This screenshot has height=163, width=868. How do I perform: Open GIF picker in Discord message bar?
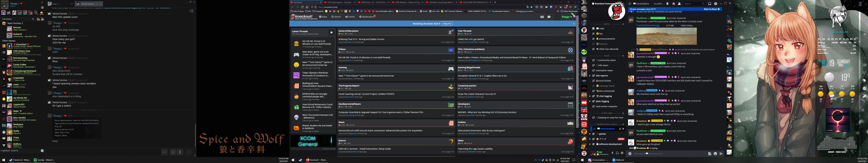tap(710, 153)
